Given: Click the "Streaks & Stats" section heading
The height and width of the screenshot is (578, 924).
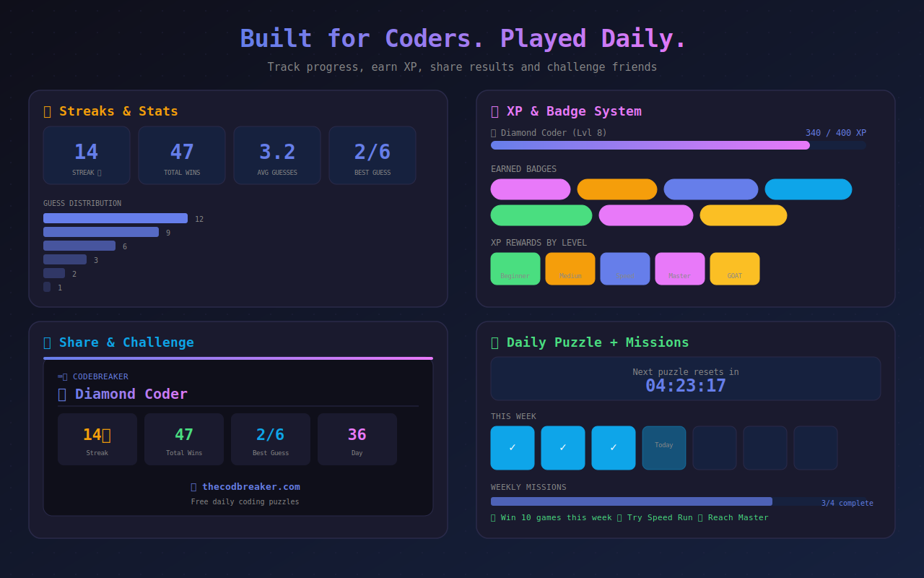Looking at the screenshot, I should click(110, 111).
